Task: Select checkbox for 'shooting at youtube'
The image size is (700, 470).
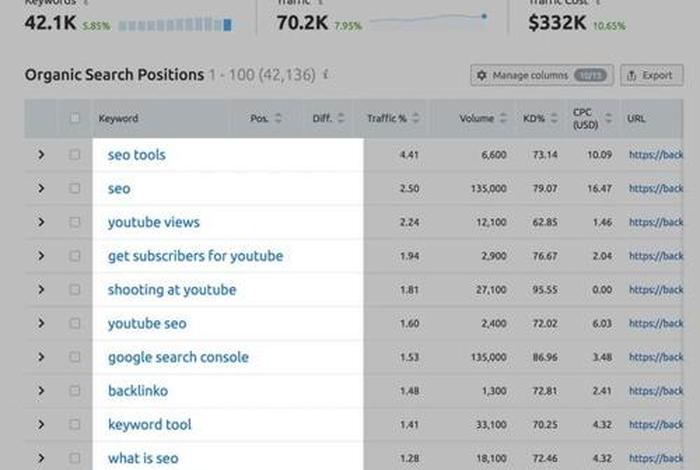Action: coord(75,290)
